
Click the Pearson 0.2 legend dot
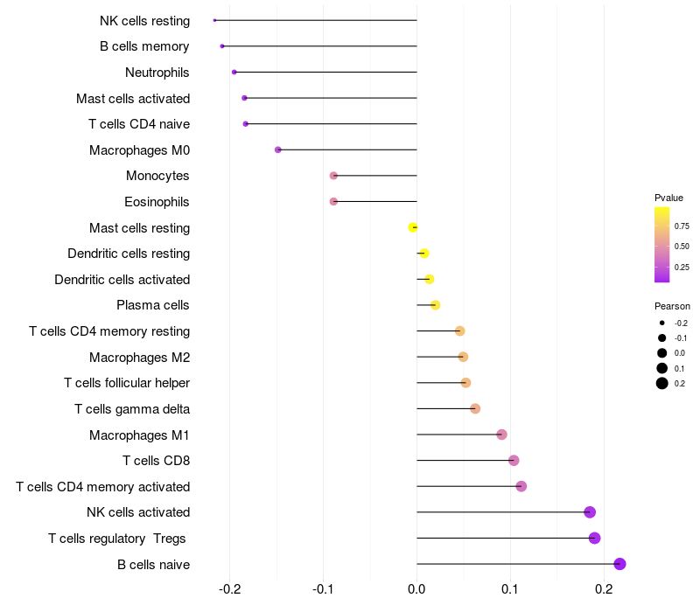pos(662,383)
